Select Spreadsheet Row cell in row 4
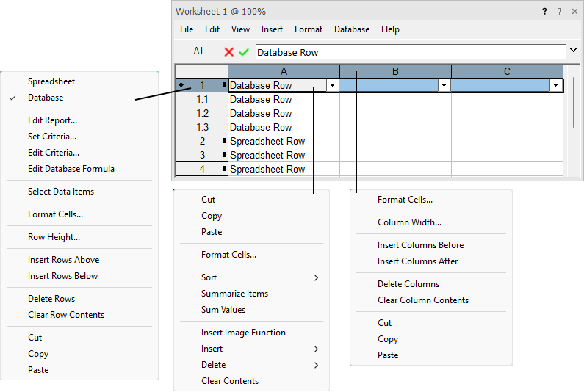Screen dimensions: 584x392 point(284,169)
